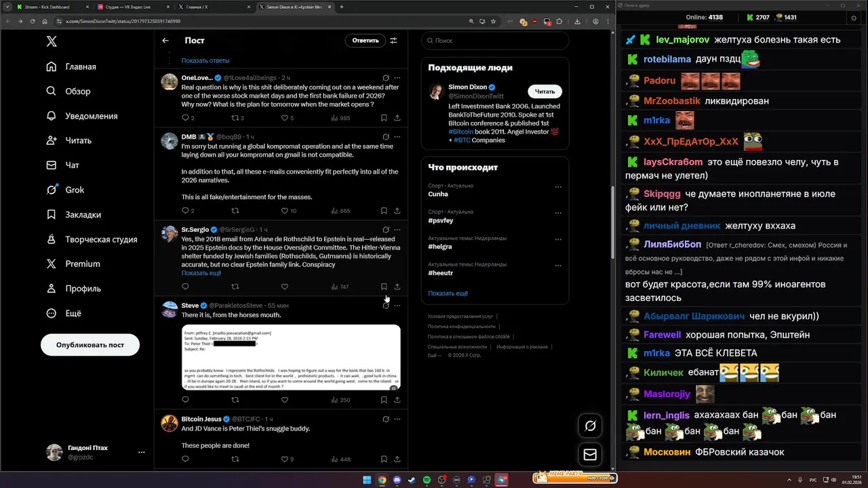Open browser extensions puzzle icon
This screenshot has height=488, width=868.
click(x=559, y=21)
